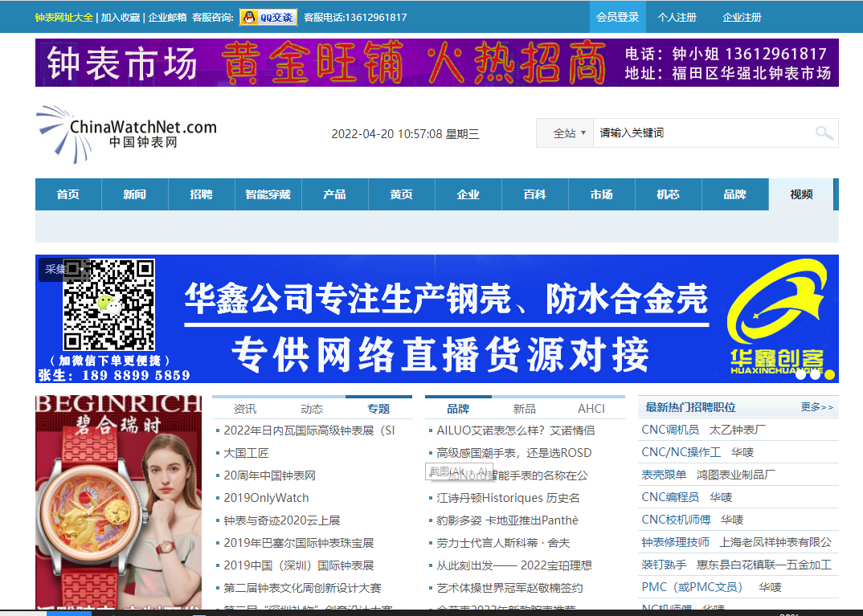
Task: Click the magnifier search icon
Action: [x=824, y=133]
